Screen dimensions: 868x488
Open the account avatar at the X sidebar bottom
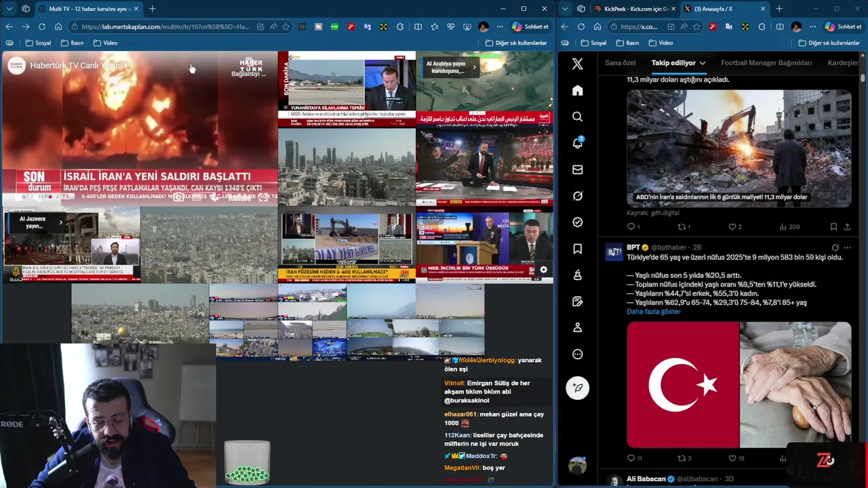point(577,466)
